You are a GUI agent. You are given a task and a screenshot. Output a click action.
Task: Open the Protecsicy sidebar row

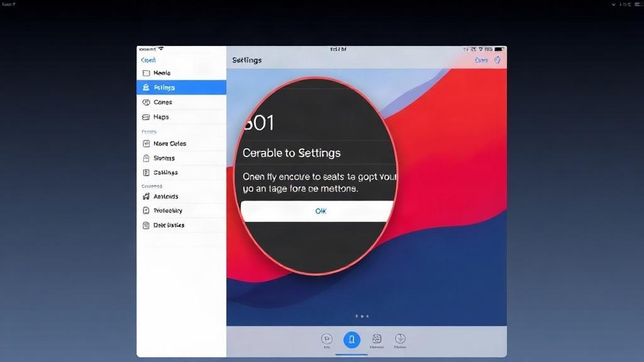(x=181, y=211)
